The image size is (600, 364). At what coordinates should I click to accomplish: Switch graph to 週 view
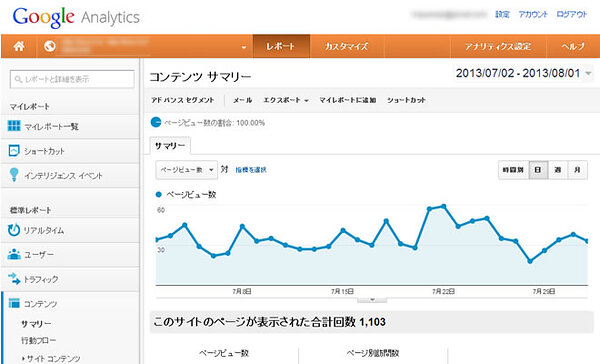(558, 170)
